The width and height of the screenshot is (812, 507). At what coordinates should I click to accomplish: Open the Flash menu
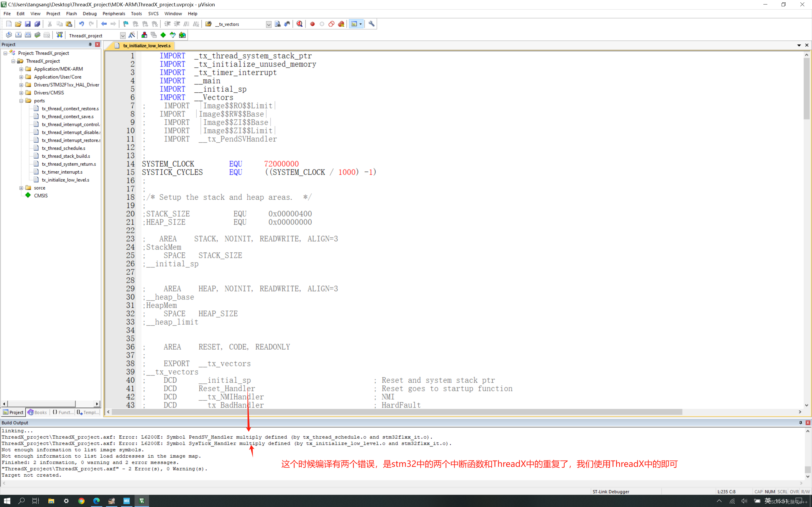pyautogui.click(x=71, y=13)
